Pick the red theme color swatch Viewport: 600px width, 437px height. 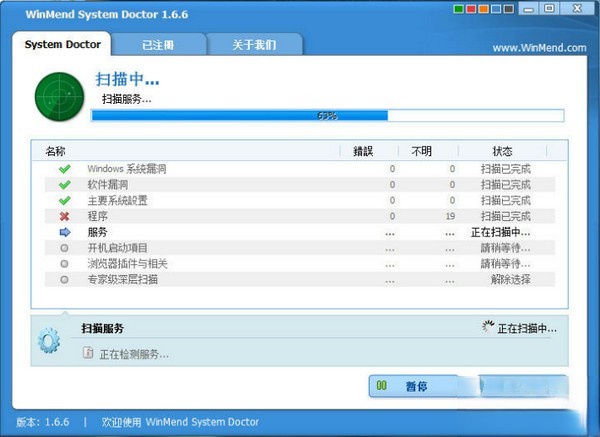pyautogui.click(x=471, y=9)
